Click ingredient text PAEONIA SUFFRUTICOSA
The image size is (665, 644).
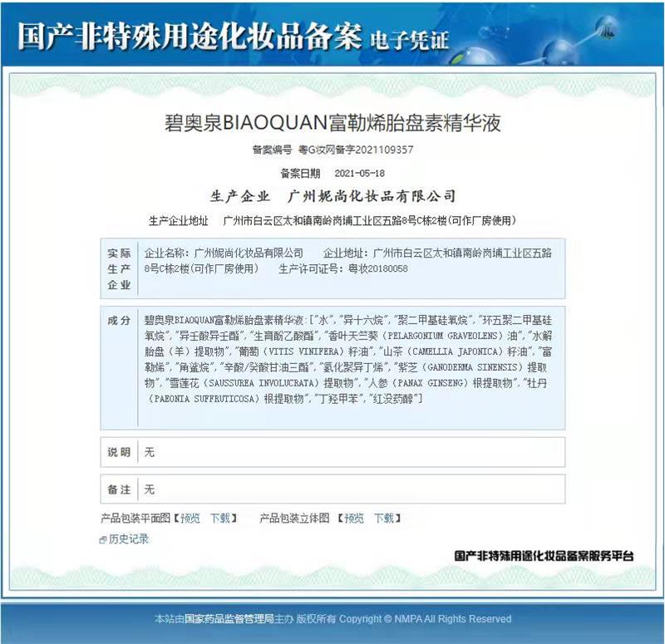(204, 399)
